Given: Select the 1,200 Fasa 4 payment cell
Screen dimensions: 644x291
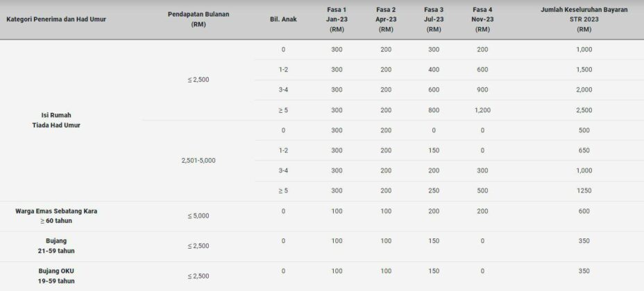Looking at the screenshot, I should [x=482, y=110].
